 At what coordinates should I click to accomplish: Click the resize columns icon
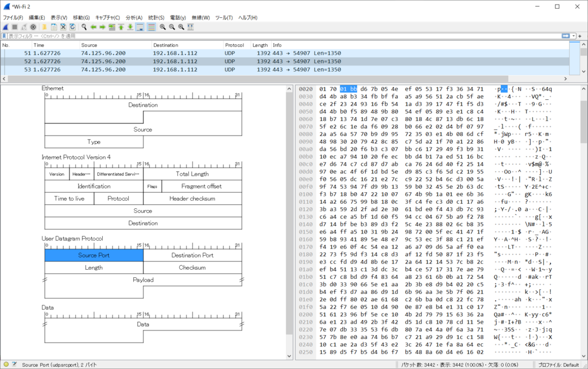[191, 27]
